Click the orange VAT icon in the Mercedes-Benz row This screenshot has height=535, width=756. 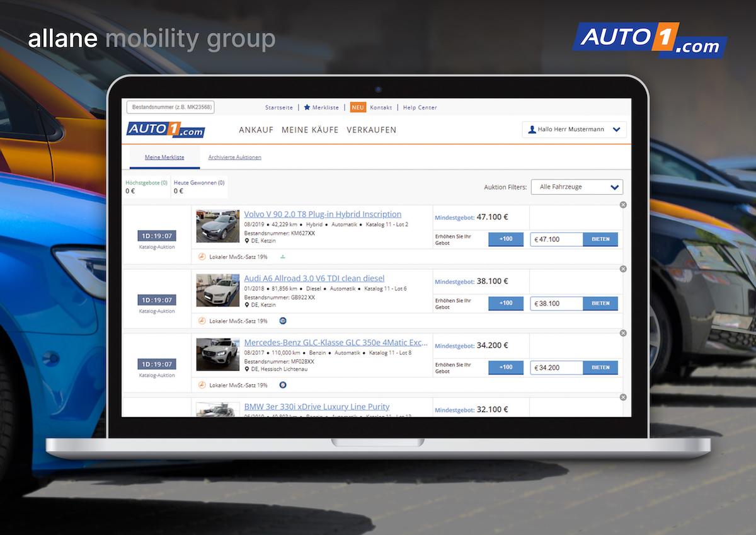click(x=202, y=385)
